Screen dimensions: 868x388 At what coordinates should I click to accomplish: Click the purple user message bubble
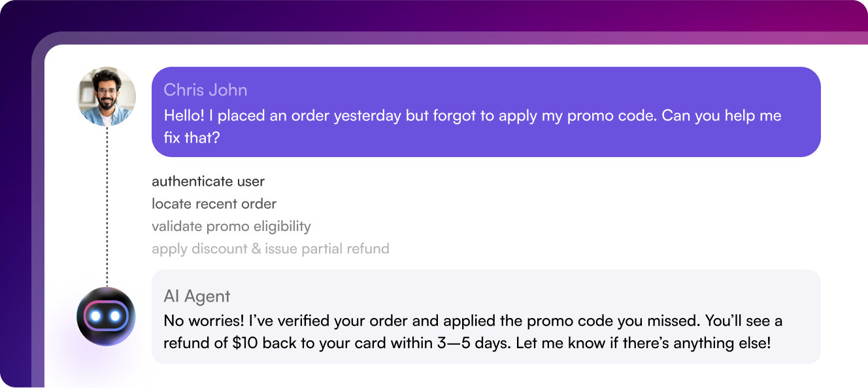tap(486, 112)
